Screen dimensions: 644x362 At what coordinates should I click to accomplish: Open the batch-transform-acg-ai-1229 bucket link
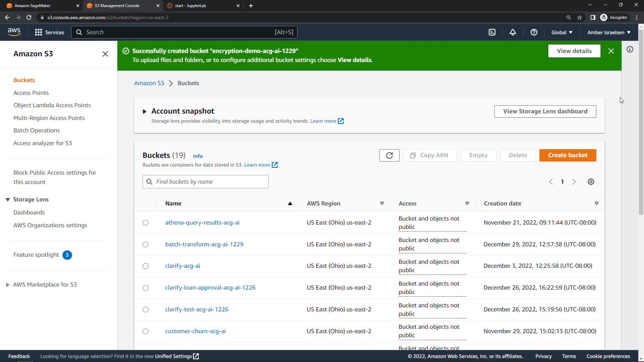pyautogui.click(x=204, y=244)
